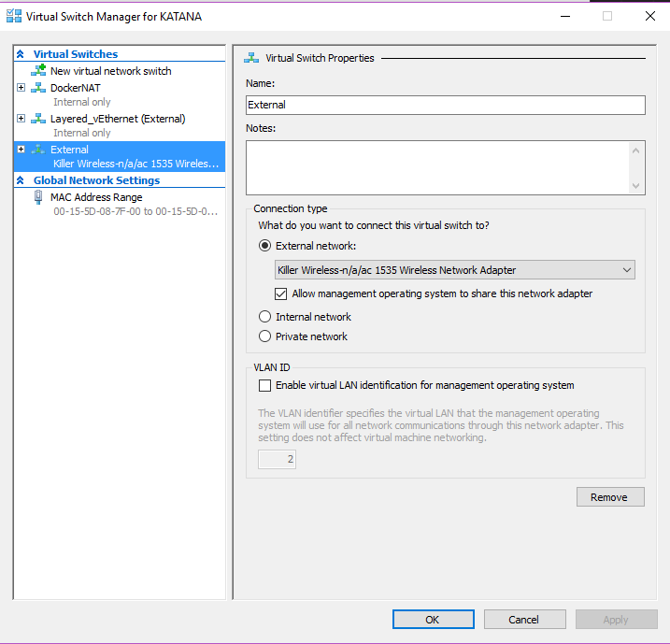Select the Private network radio button
This screenshot has width=670, height=644.
click(x=265, y=336)
